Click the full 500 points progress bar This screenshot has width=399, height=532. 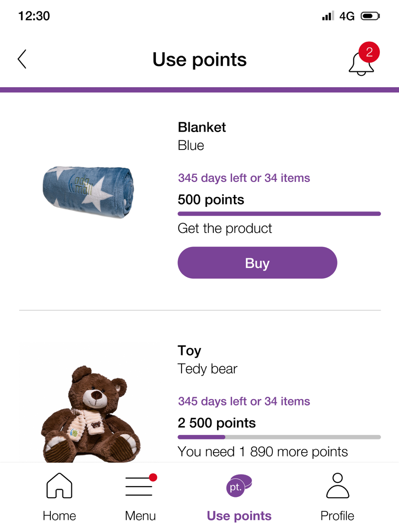point(279,214)
